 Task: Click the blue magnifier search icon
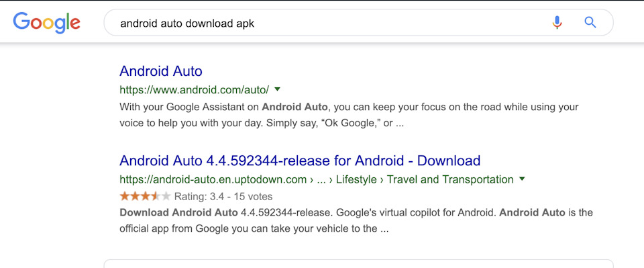(x=590, y=23)
